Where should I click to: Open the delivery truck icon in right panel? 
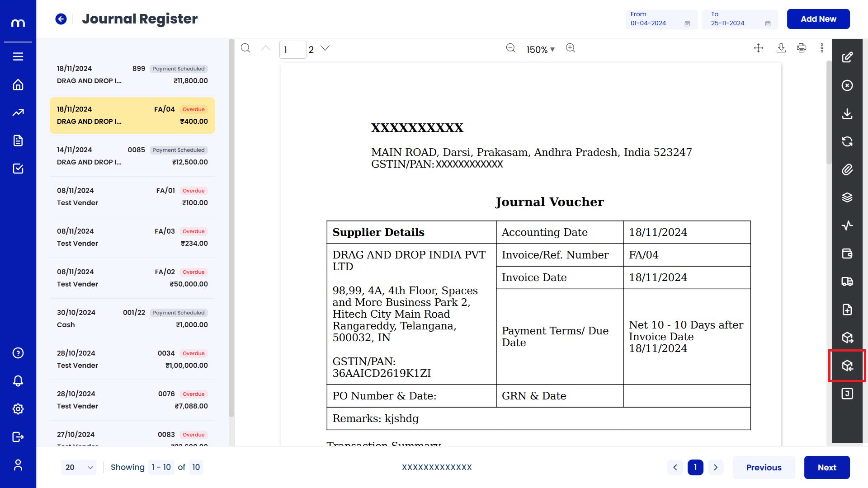coord(847,282)
